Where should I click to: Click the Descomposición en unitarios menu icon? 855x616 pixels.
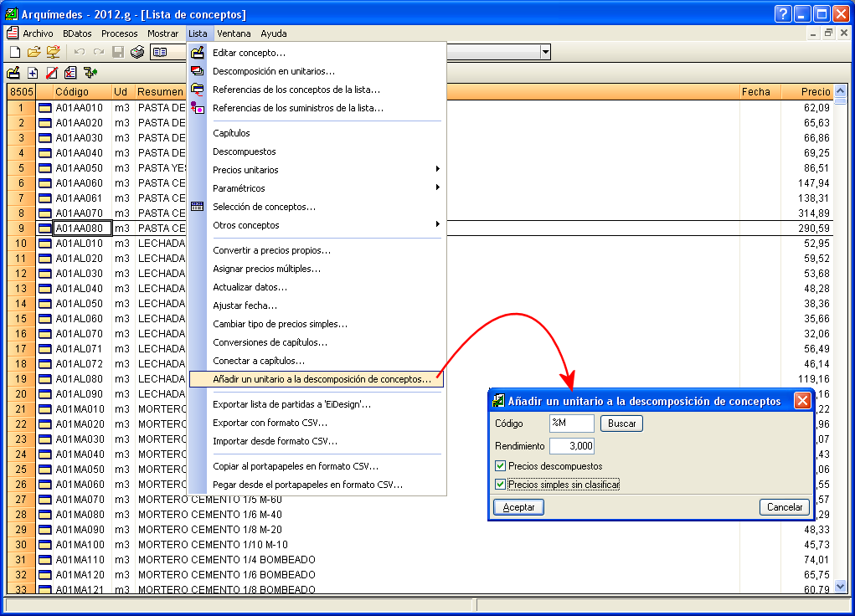pyautogui.click(x=198, y=71)
